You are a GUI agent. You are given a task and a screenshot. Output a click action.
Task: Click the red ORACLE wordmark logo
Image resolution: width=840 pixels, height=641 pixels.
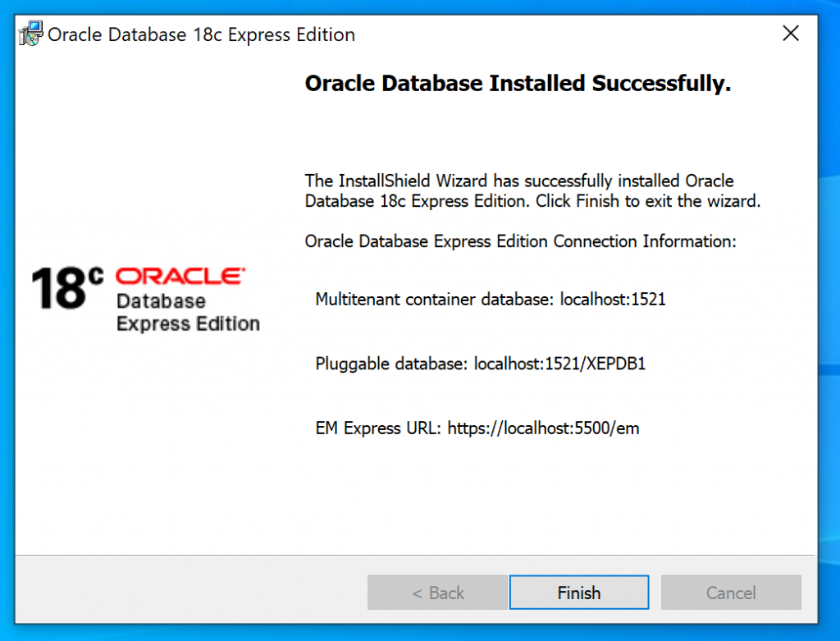click(x=180, y=277)
